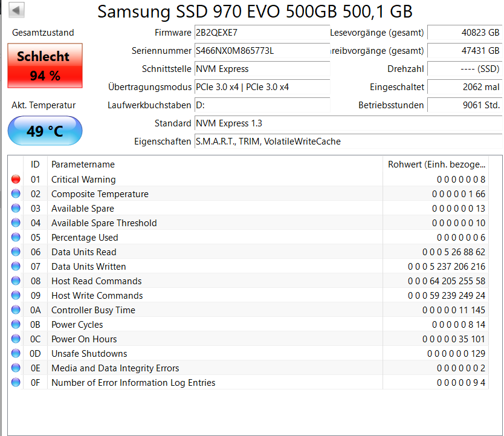Viewport: 504px width, 436px height.
Task: Click raw value 0 0 0 5 26 88 62
Action: 454,252
